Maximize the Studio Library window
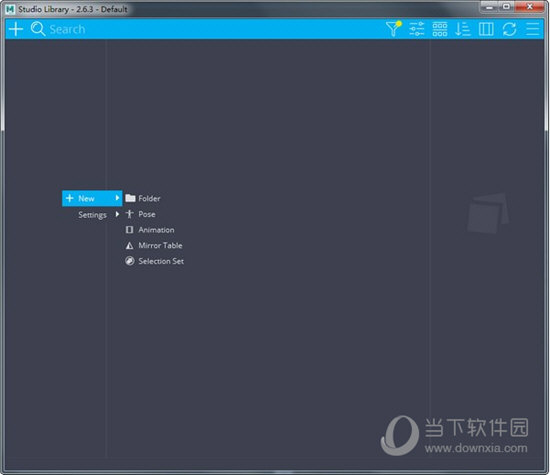The width and height of the screenshot is (550, 475). click(507, 7)
